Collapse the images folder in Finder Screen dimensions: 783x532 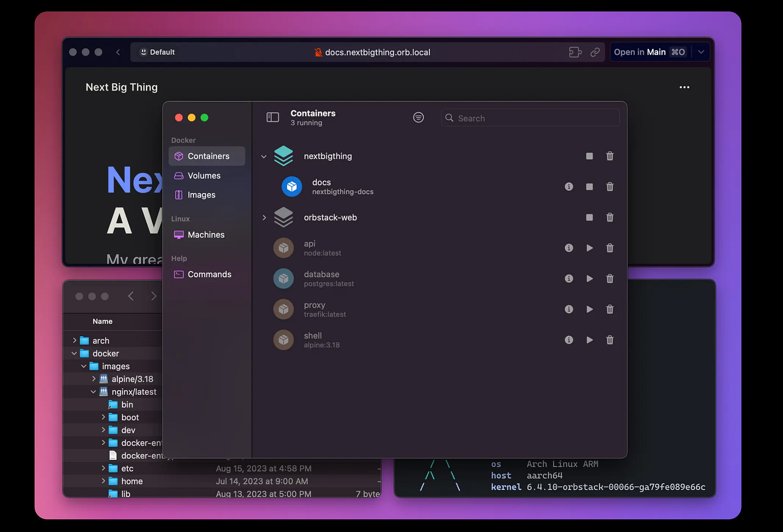pyautogui.click(x=84, y=366)
